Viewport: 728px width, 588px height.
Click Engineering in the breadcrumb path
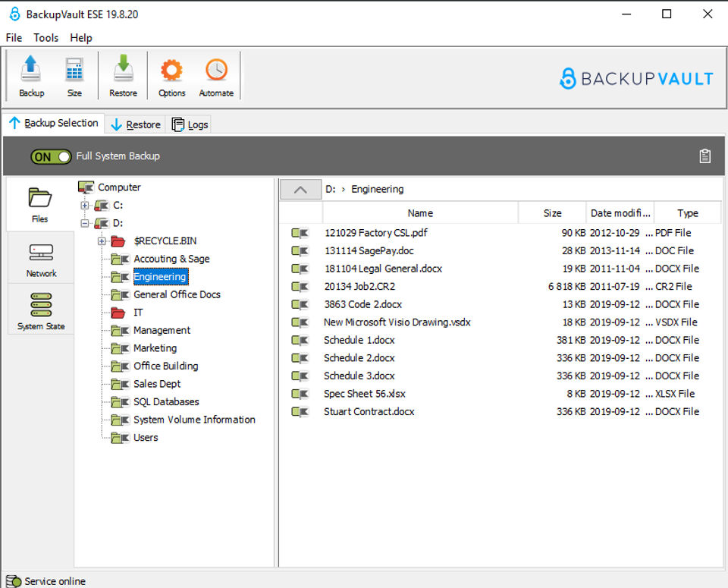[x=378, y=190]
